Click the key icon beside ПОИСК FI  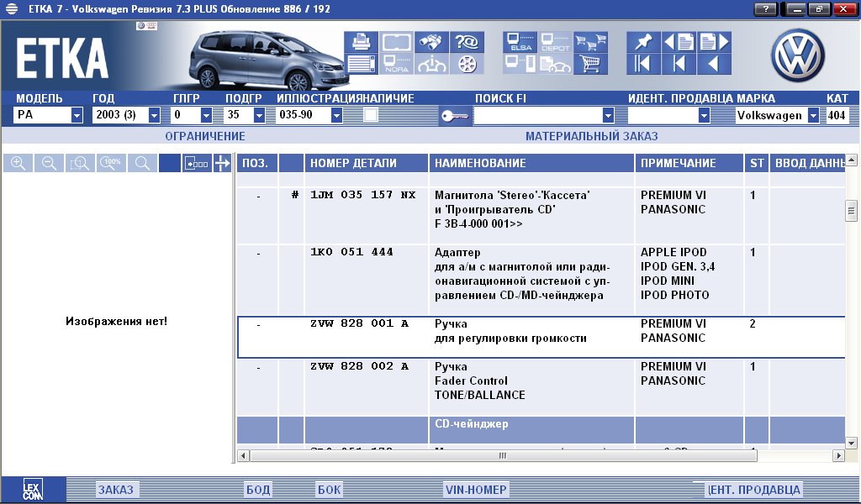click(455, 116)
